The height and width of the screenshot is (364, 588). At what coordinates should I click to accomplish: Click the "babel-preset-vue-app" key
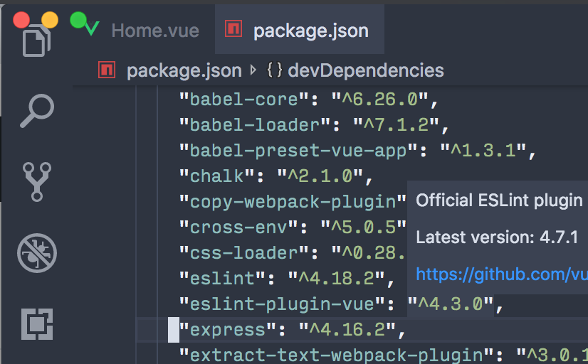[x=298, y=151]
